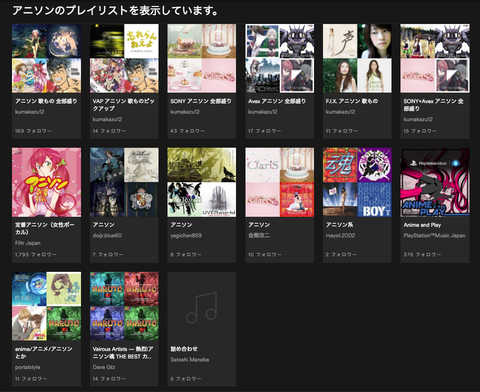
Task: Click the 6 フォロワー count
Action: tap(186, 254)
